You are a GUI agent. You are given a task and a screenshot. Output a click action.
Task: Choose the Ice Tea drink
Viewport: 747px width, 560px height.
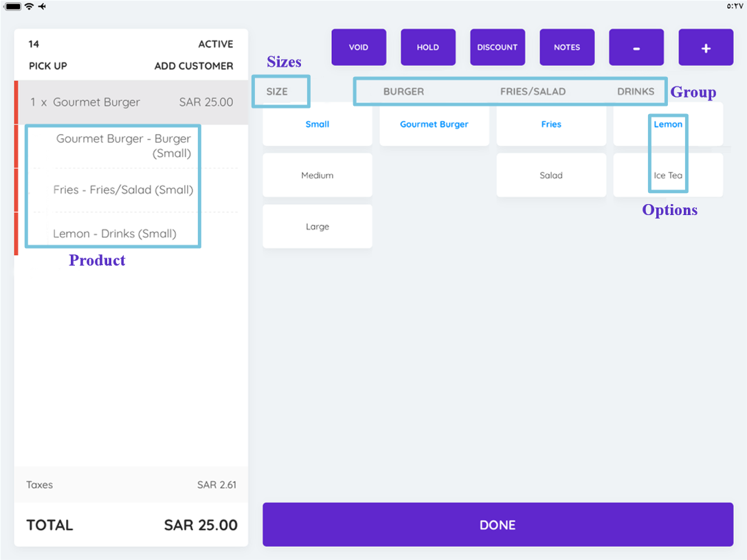pos(668,175)
